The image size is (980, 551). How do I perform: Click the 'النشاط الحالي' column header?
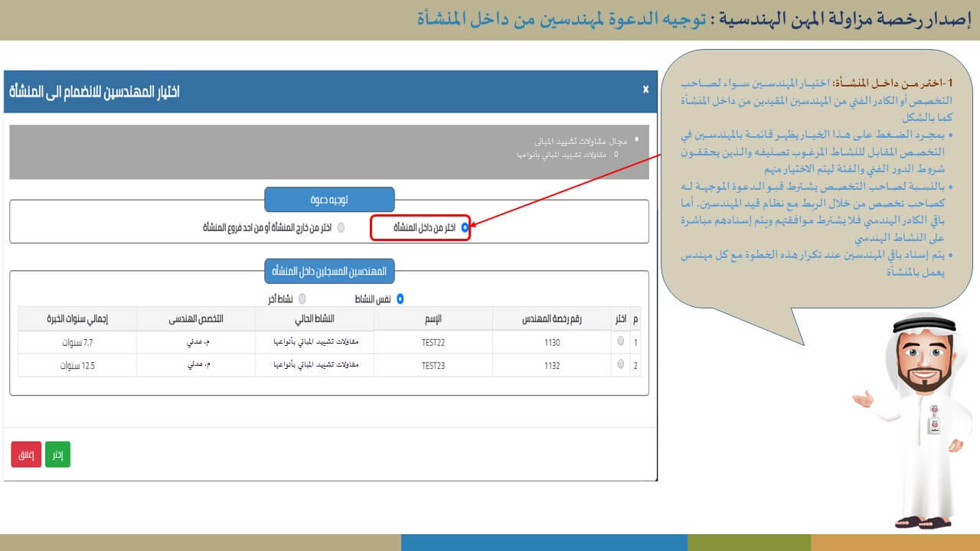[x=315, y=318]
